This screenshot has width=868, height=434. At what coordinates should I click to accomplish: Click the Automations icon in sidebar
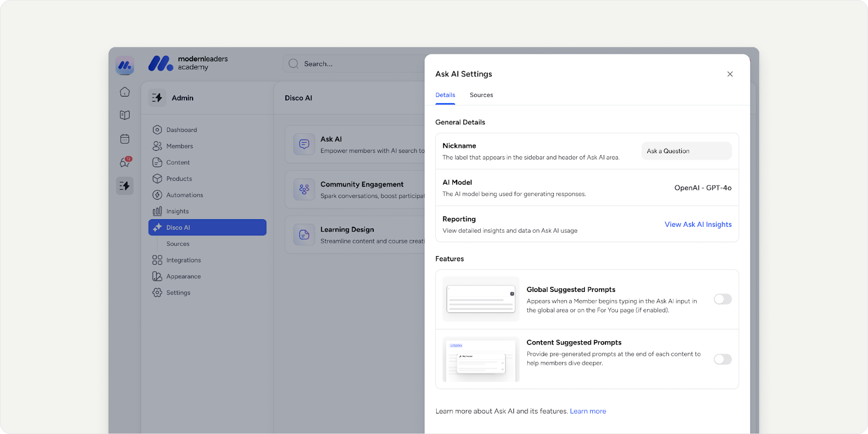tap(157, 195)
